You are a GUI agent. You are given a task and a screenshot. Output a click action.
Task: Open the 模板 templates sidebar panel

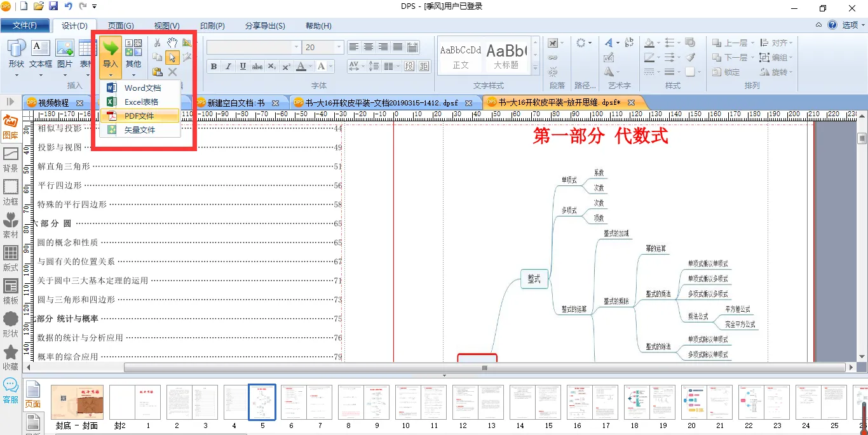coord(10,291)
